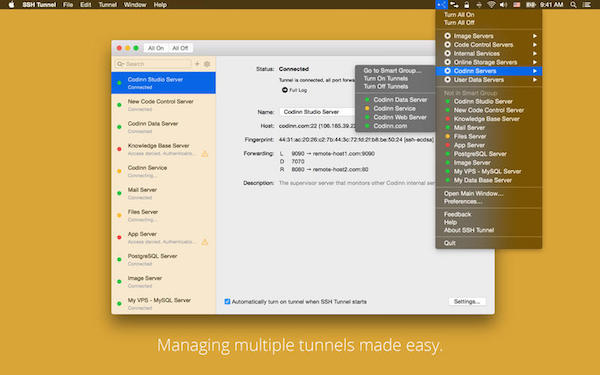Open the Window menu
Screen dimensions: 600x375
point(135,5)
